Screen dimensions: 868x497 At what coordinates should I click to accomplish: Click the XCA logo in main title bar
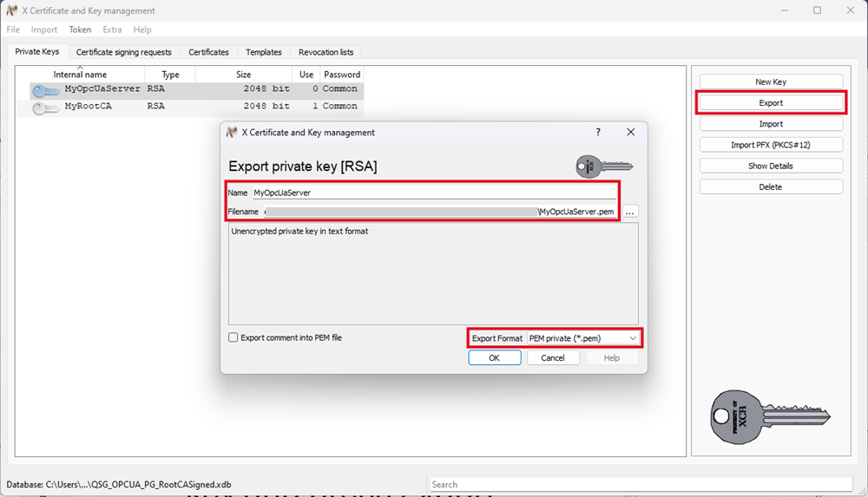pyautogui.click(x=12, y=10)
